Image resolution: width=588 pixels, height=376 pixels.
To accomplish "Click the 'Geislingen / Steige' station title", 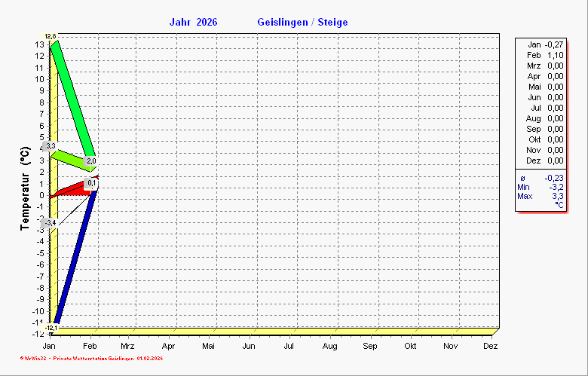I will point(302,23).
